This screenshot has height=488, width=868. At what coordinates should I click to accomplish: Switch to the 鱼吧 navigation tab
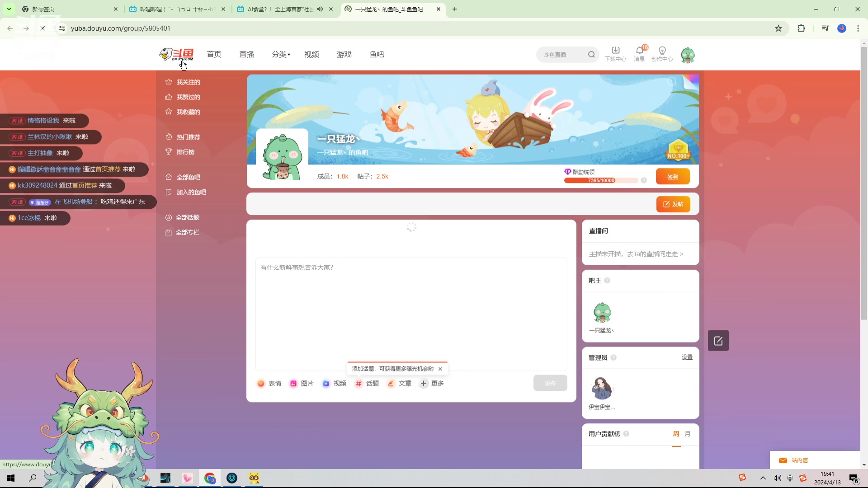tap(377, 54)
